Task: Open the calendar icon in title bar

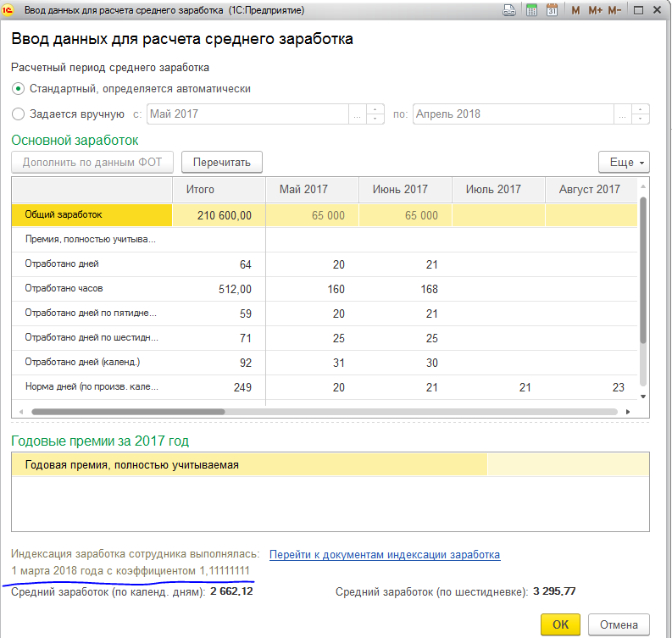Action: (552, 10)
